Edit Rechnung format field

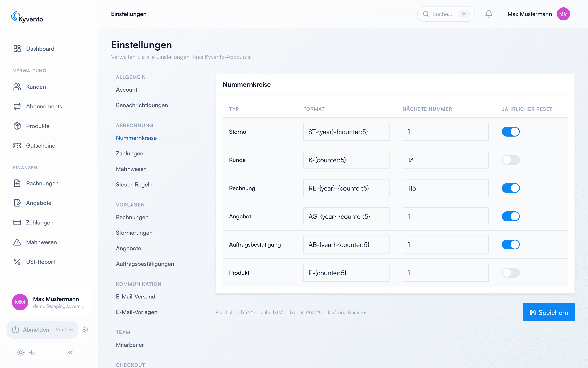tap(346, 188)
